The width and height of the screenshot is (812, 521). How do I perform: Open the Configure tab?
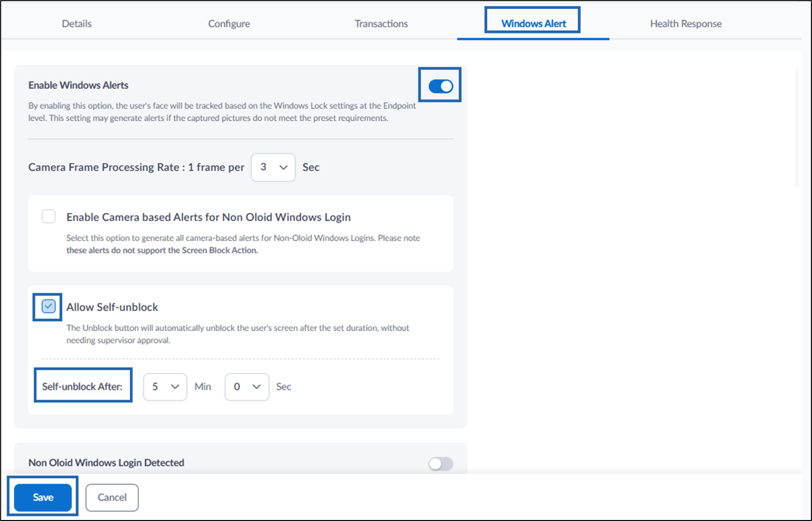point(229,24)
